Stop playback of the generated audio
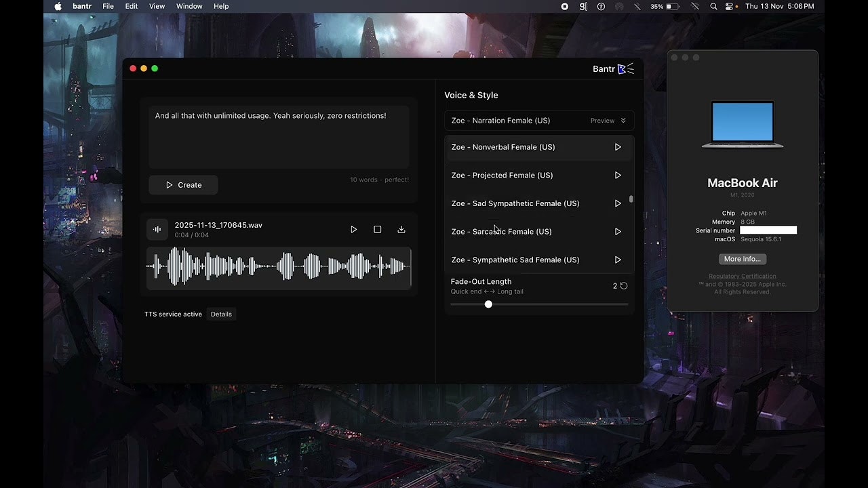This screenshot has width=868, height=488. point(378,230)
